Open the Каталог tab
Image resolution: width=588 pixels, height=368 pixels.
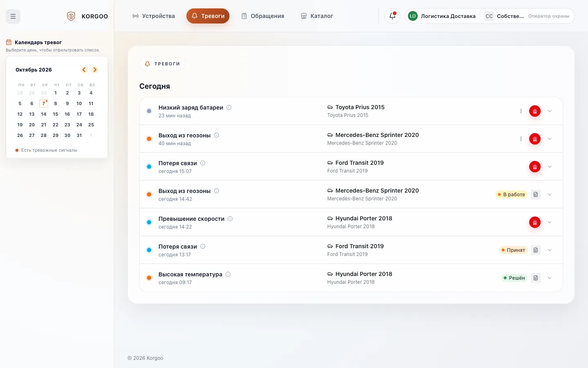317,16
